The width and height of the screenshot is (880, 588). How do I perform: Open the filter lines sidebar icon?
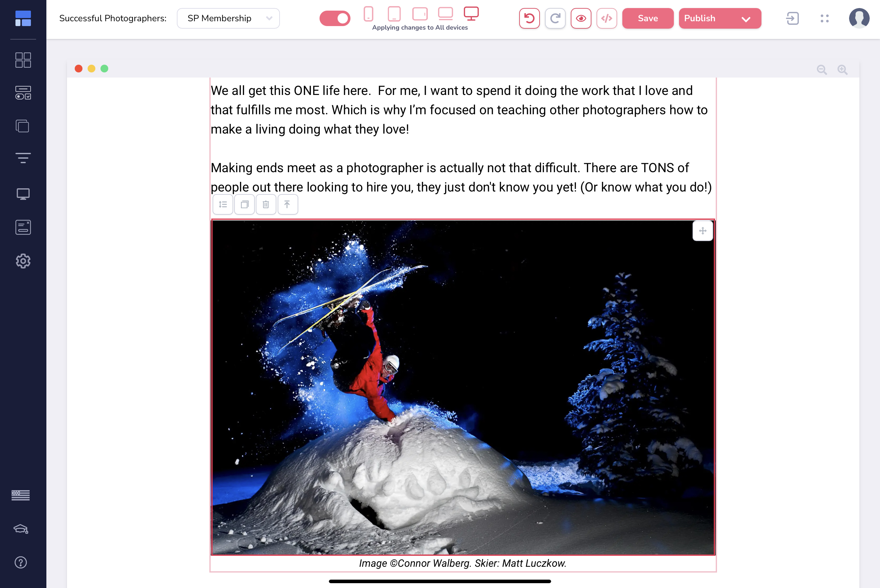coord(23,158)
